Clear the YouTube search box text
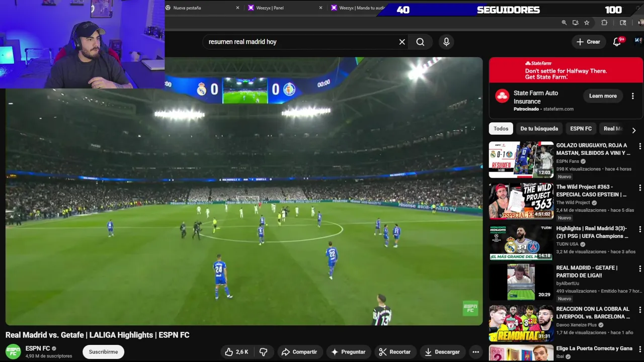The image size is (644, 362). pos(402,42)
